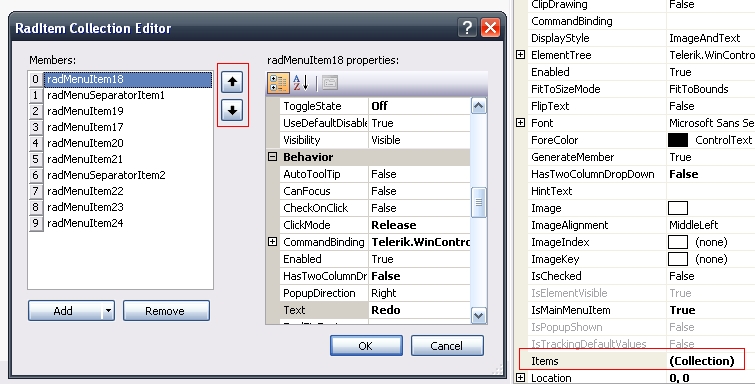
Task: Click the CanFocus property row
Action: pos(375,191)
